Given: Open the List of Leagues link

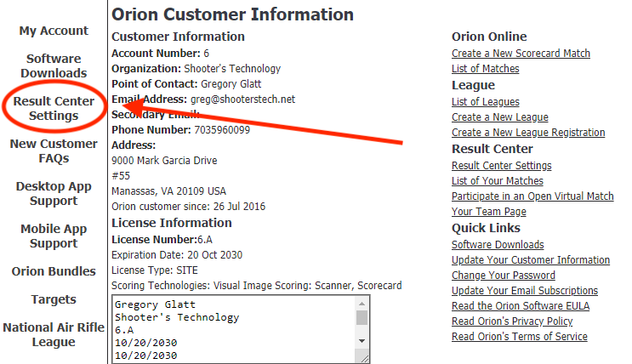Looking at the screenshot, I should pos(486,102).
